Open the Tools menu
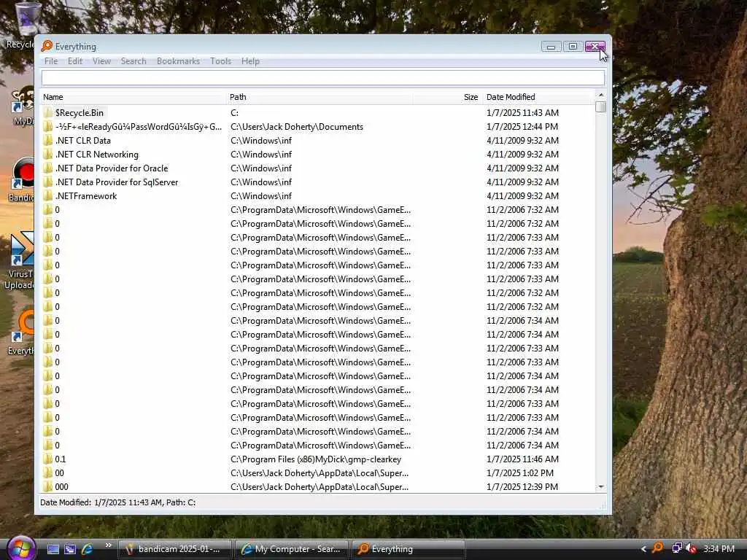747x560 pixels. click(220, 61)
